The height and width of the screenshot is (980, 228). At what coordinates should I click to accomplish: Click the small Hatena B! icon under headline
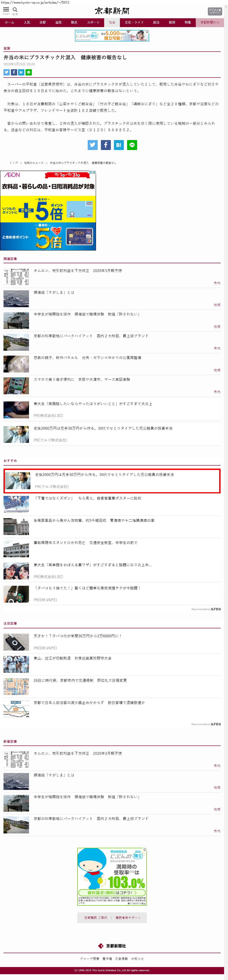point(21,72)
